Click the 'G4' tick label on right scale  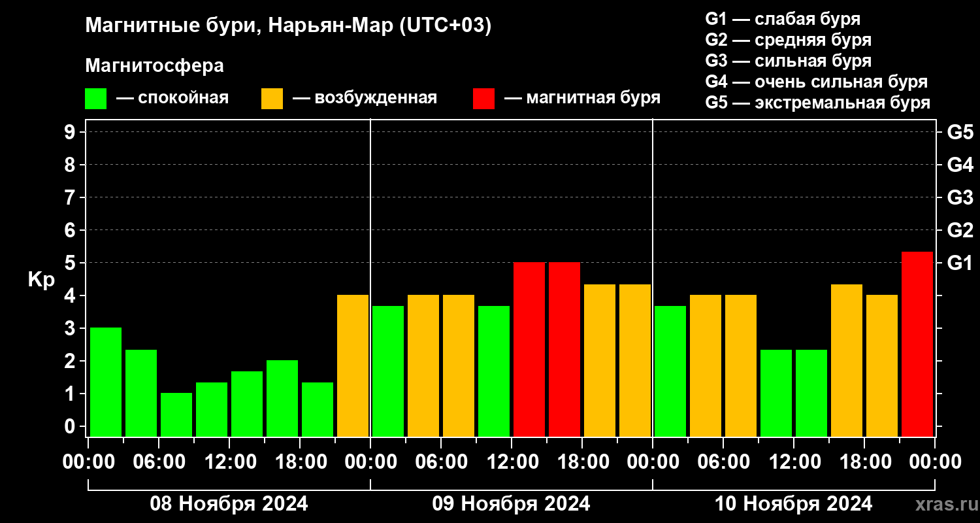(960, 165)
